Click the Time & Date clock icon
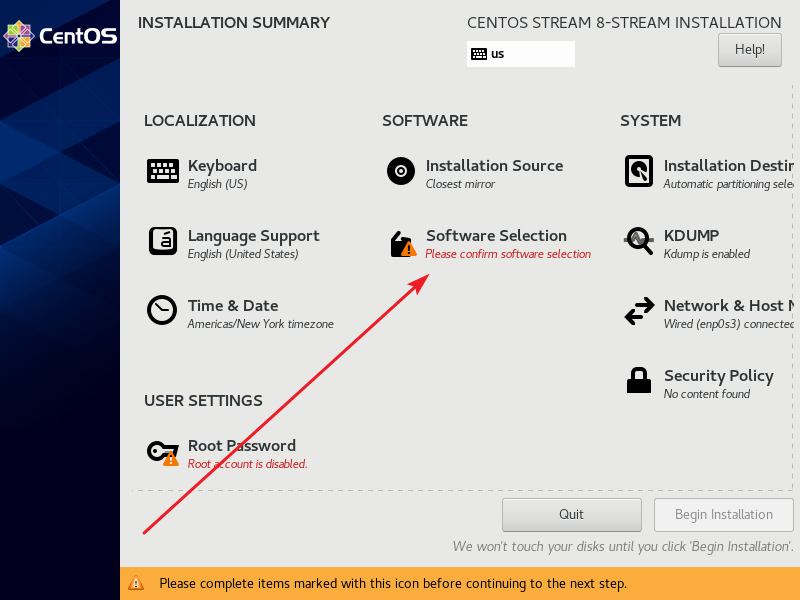This screenshot has height=600, width=800. [x=162, y=311]
